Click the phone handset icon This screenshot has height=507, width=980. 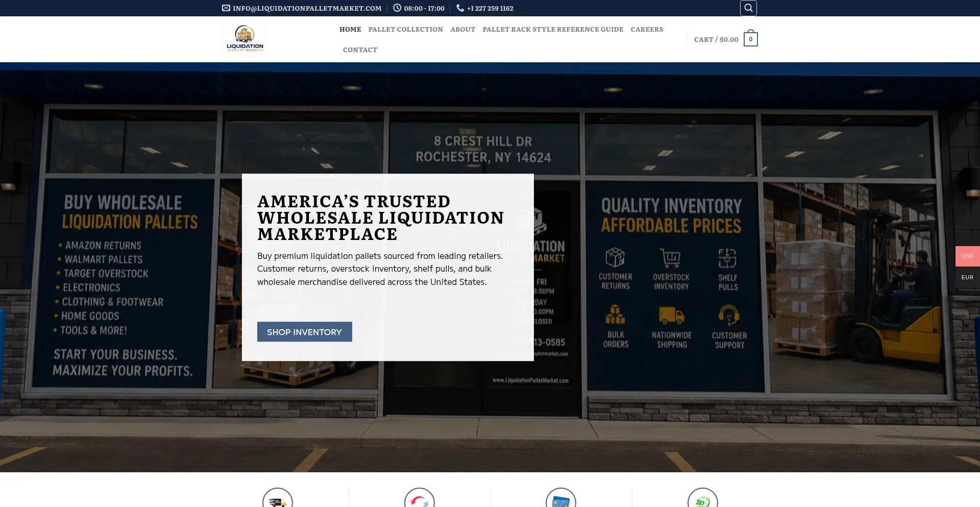tap(460, 8)
